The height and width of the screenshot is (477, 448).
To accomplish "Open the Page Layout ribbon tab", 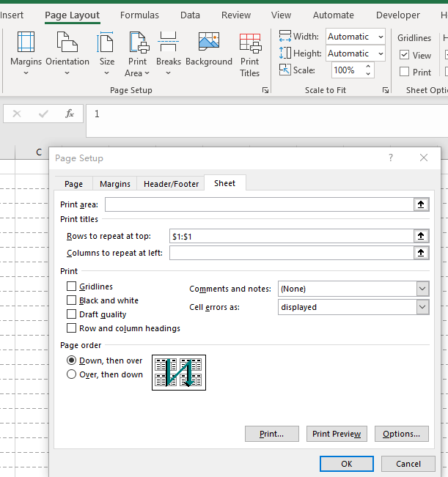I will (x=72, y=15).
